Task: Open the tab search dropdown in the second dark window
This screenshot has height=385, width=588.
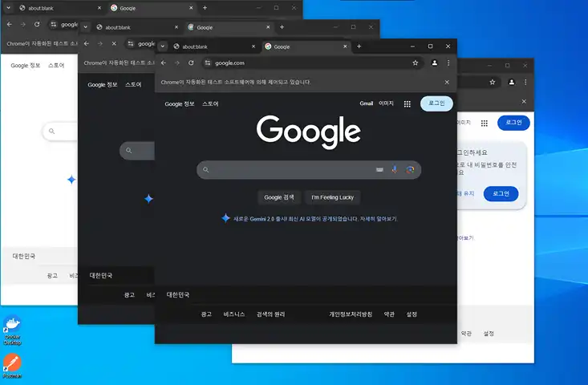Action: click(x=86, y=27)
